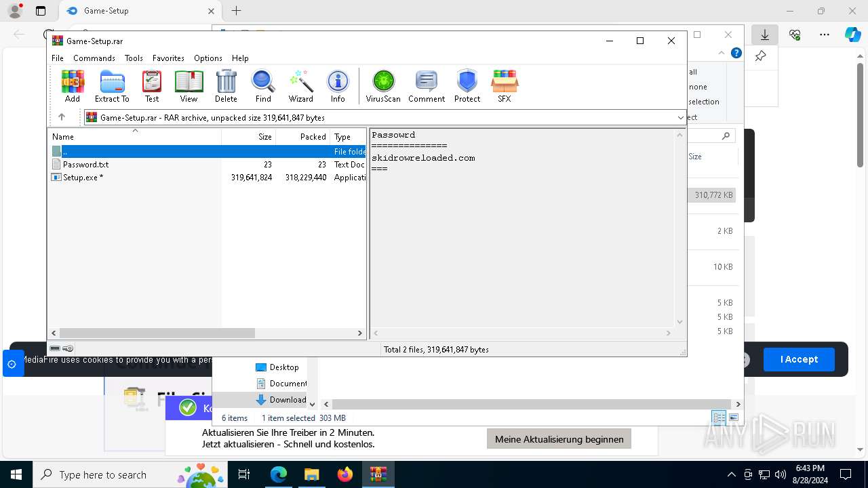Click the Protect shield icon
868x488 pixels.
click(x=467, y=86)
